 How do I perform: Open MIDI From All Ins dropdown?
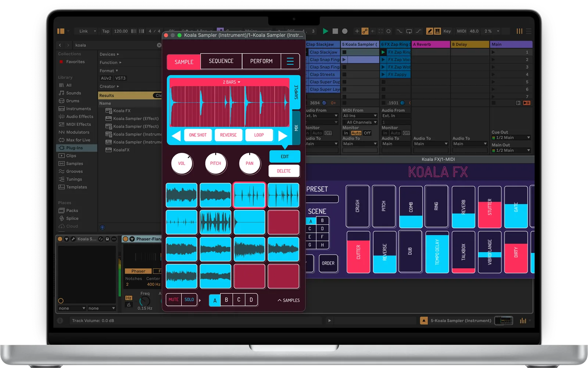tap(360, 116)
